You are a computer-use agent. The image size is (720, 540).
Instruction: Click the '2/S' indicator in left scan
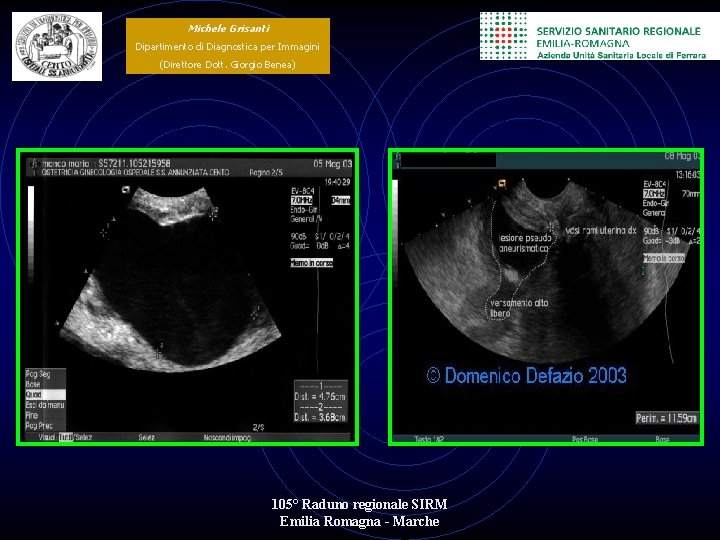click(x=259, y=428)
